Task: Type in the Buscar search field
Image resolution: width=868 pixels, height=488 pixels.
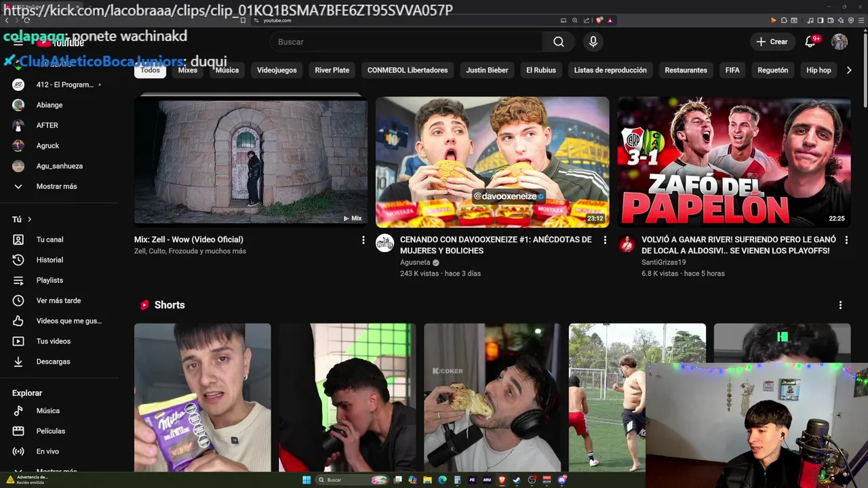Action: click(x=407, y=42)
